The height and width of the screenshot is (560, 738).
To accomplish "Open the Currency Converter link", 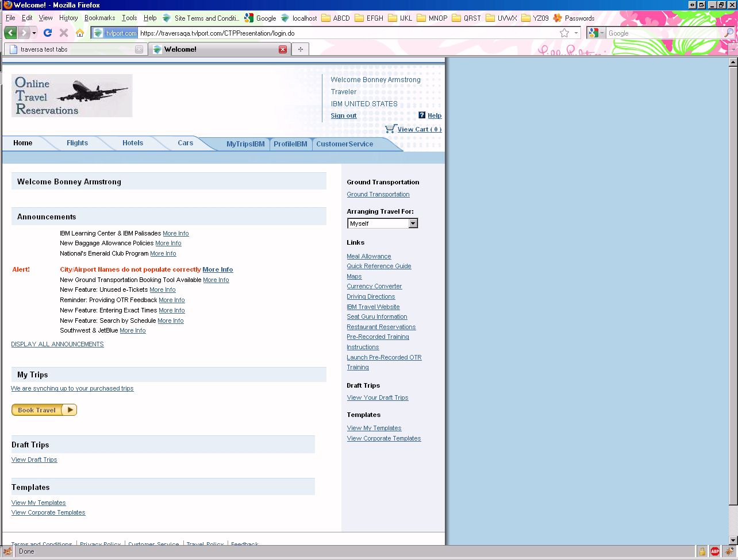I will tap(374, 286).
